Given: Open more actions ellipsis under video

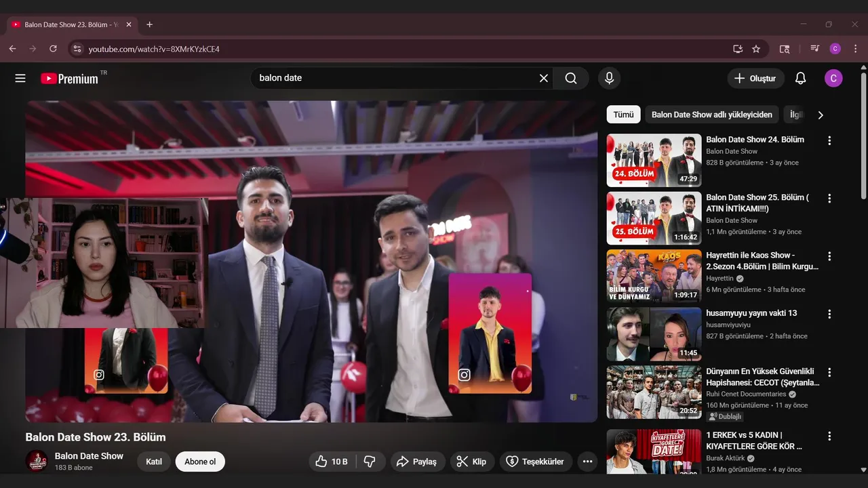Looking at the screenshot, I should coord(588,462).
